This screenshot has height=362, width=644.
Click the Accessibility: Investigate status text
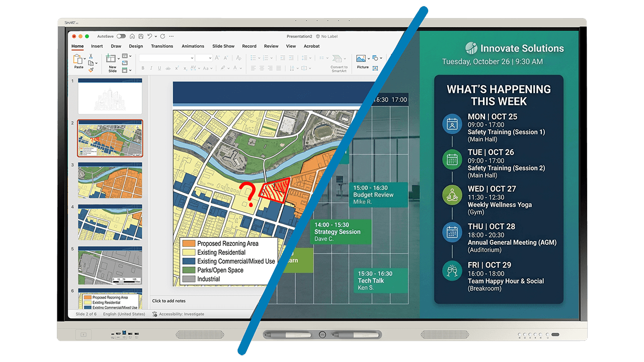(182, 314)
